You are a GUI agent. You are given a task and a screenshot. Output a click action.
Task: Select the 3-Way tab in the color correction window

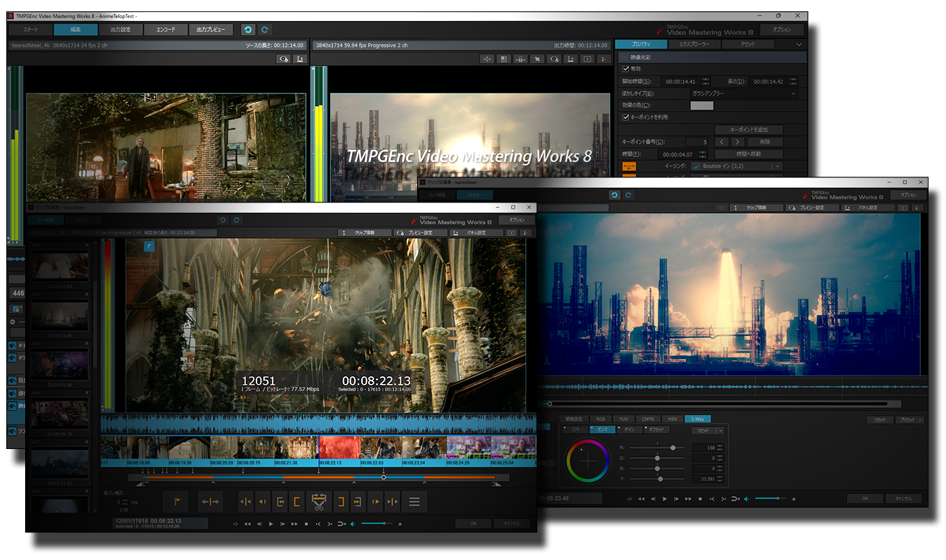tap(697, 419)
